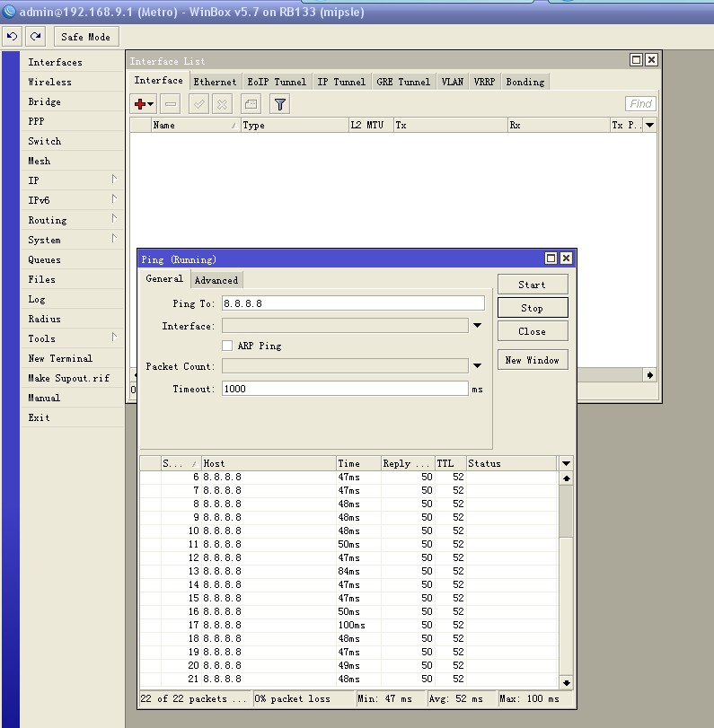This screenshot has height=728, width=714.
Task: Open Interface List columns dropdown arrow
Action: click(x=650, y=125)
